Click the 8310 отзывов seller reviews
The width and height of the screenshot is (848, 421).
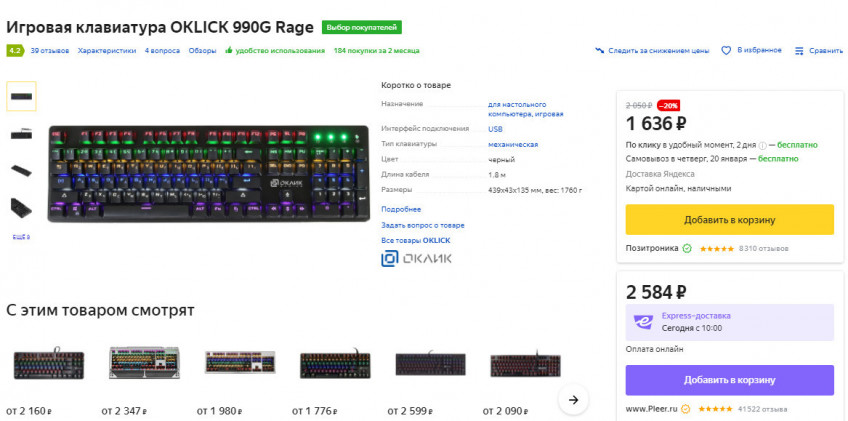[x=764, y=249]
